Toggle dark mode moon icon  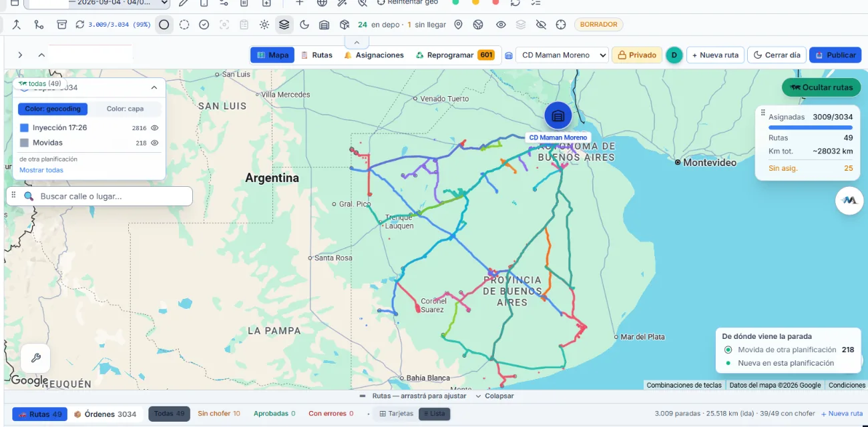click(304, 25)
